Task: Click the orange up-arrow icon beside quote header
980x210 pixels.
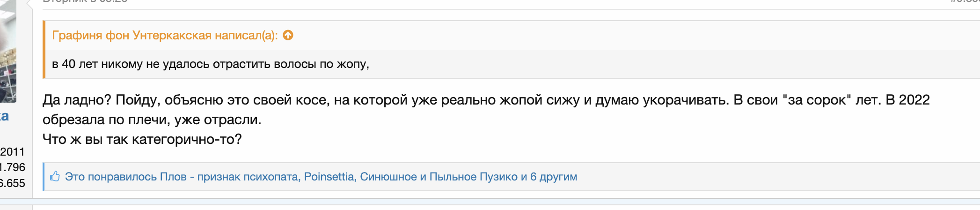Action: pos(288,35)
